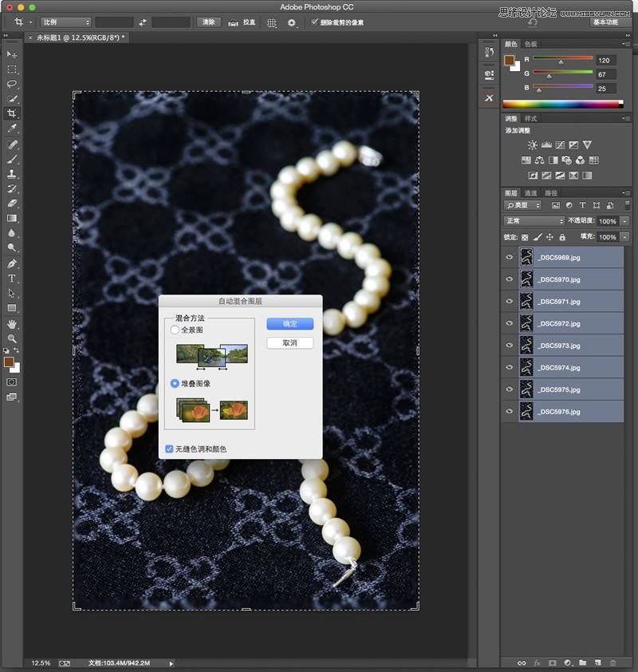
Task: Select the Zoom tool
Action: [x=11, y=338]
